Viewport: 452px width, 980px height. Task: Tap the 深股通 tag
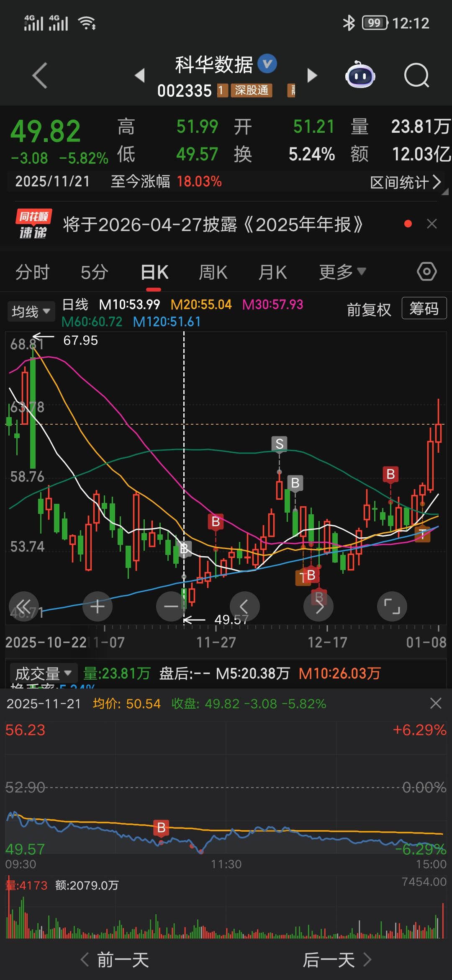252,90
